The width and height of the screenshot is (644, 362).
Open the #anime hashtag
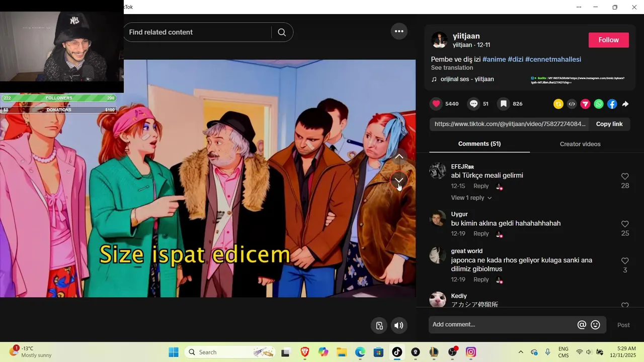click(494, 59)
